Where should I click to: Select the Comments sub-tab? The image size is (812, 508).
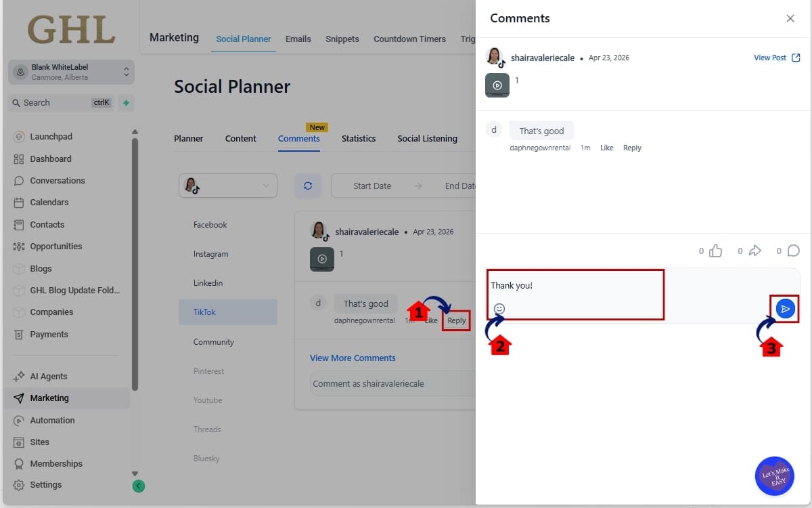pyautogui.click(x=299, y=138)
